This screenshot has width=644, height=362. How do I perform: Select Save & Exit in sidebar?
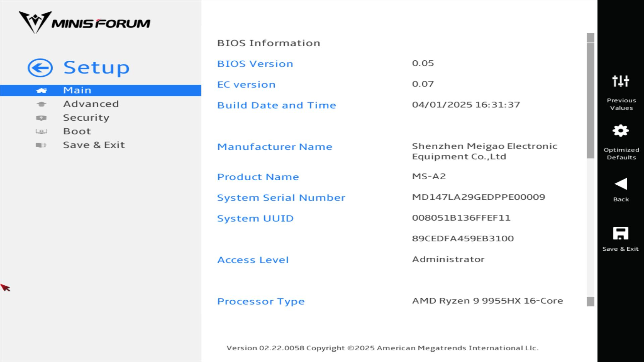pos(94,145)
